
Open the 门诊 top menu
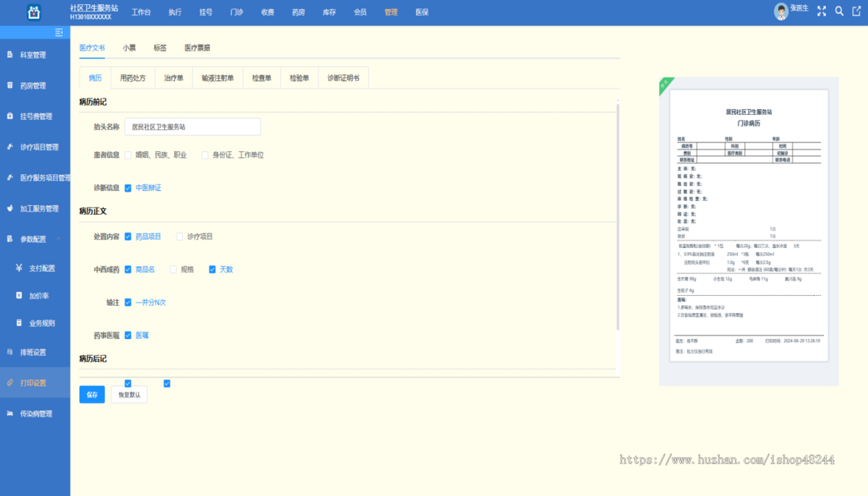click(237, 12)
